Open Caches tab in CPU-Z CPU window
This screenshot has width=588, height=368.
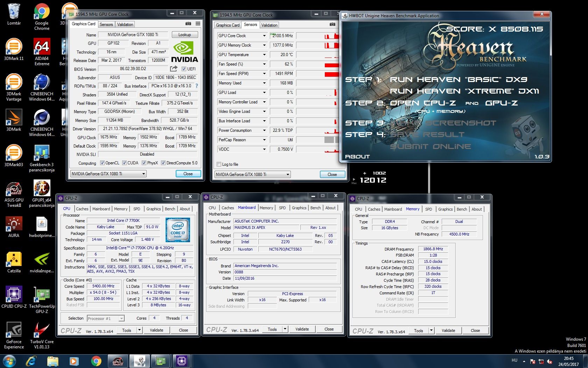[x=82, y=209]
